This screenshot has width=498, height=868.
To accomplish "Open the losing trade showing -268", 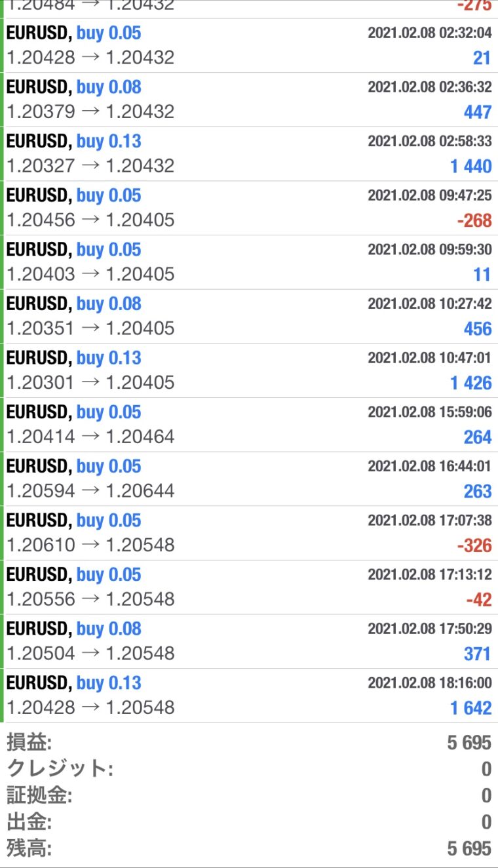I will (249, 208).
